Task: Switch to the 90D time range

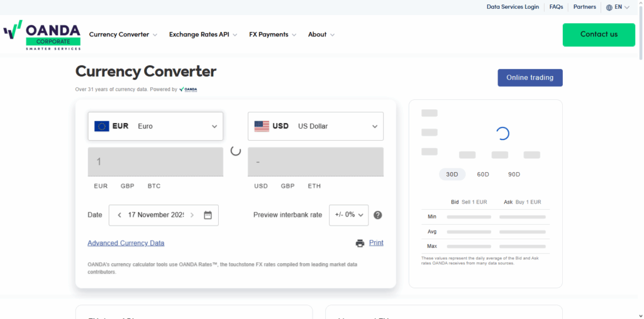Action: (x=514, y=174)
